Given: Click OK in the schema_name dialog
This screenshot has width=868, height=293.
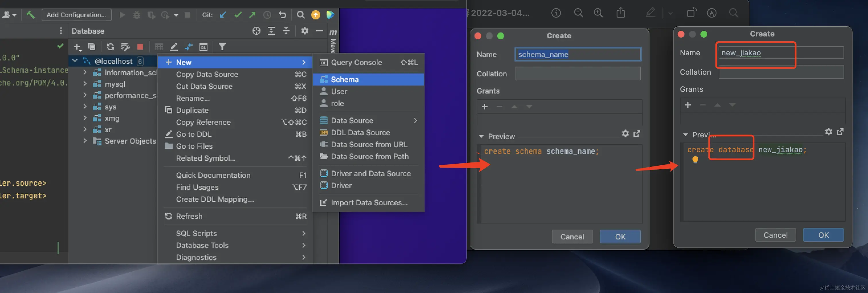Looking at the screenshot, I should [x=620, y=237].
